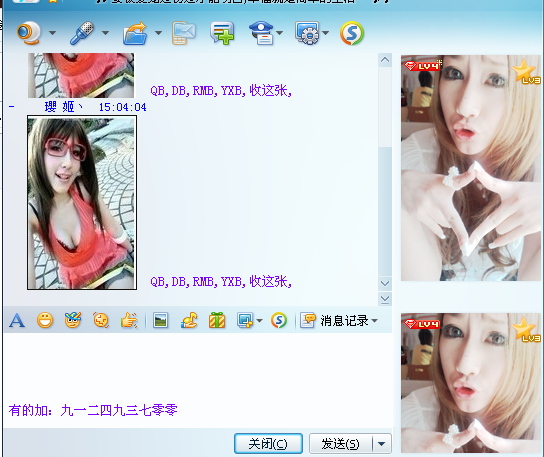Screen dimensions: 544x457
Task: Click scroll up arrow in the chat history
Action: pyautogui.click(x=385, y=60)
